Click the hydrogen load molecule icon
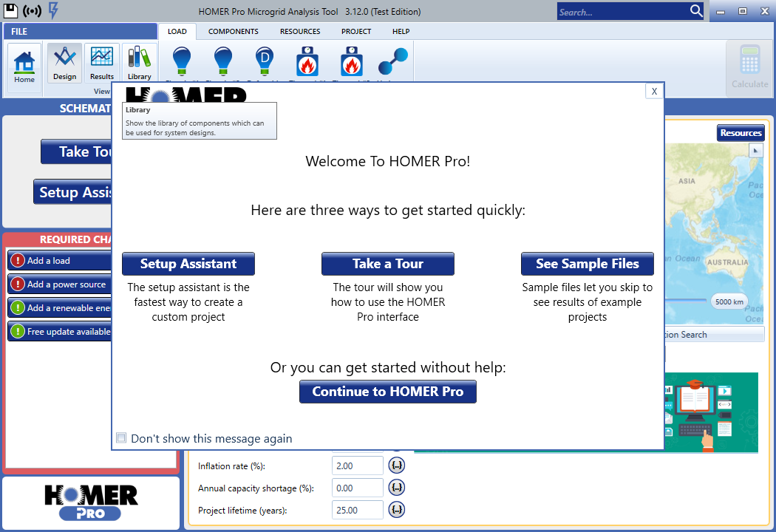The image size is (776, 532). [x=392, y=61]
